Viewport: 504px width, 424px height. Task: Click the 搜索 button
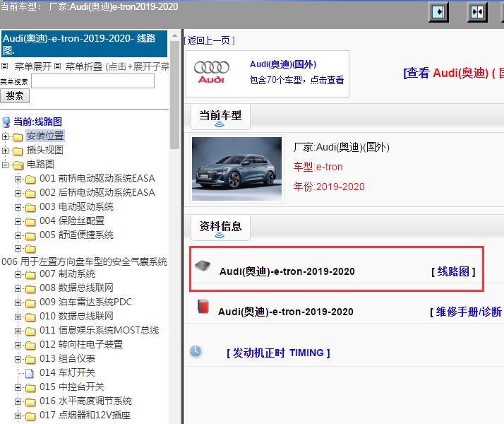tap(15, 96)
